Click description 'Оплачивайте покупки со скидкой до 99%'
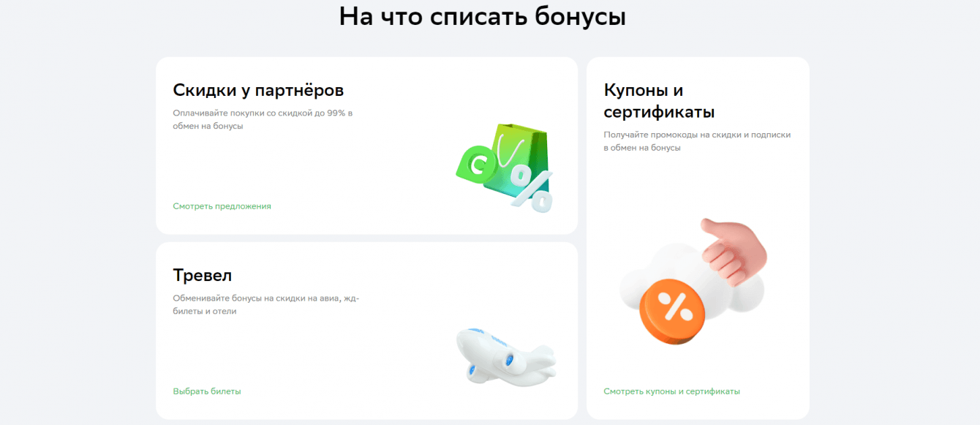 coord(263,119)
